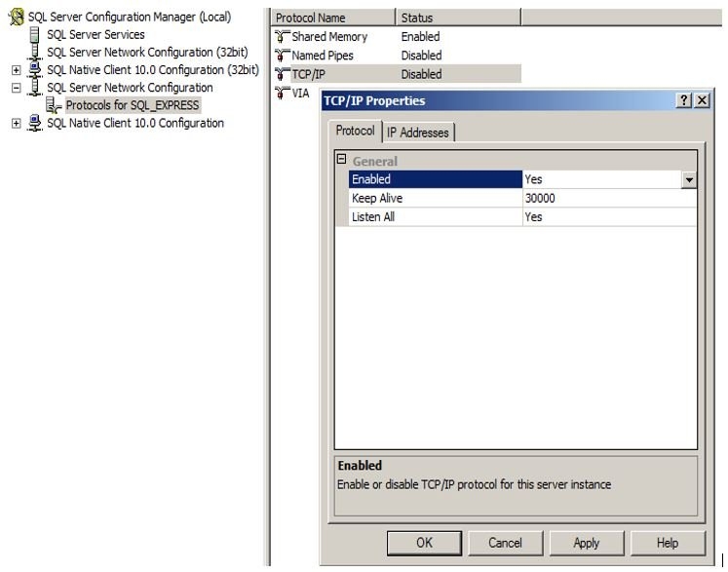Image resolution: width=728 pixels, height=572 pixels.
Task: Click the SQL Server Network Configuration (32bit) icon
Action: [36, 53]
